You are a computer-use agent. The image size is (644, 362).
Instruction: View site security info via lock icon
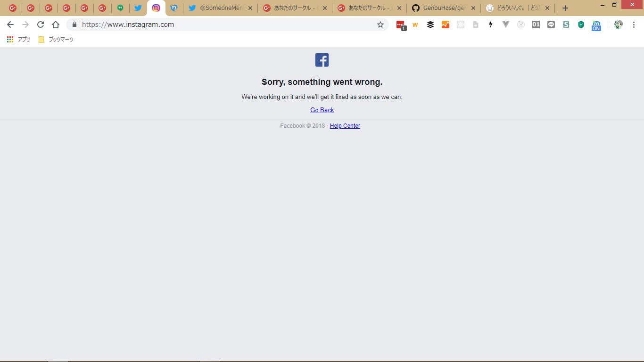point(74,25)
